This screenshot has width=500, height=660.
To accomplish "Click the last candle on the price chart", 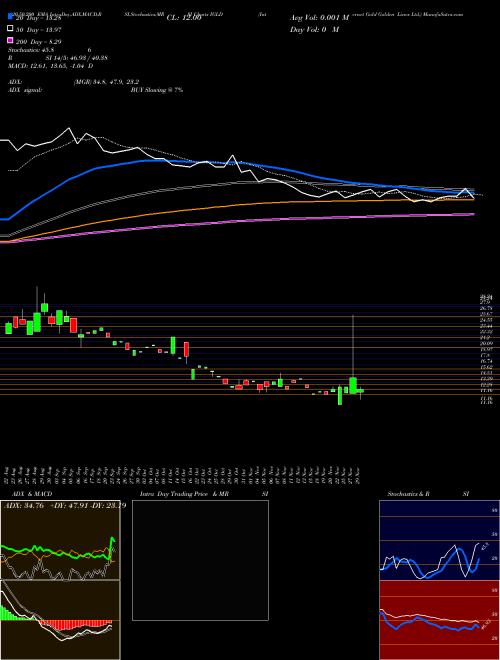I will click(360, 391).
